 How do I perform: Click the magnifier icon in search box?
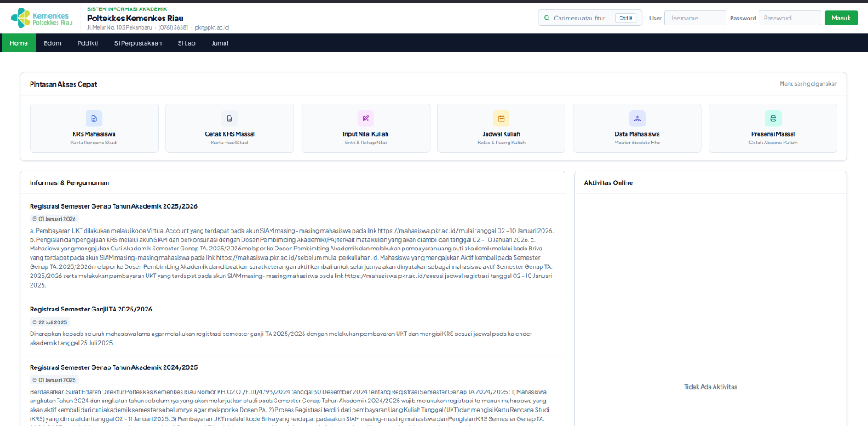(x=547, y=19)
